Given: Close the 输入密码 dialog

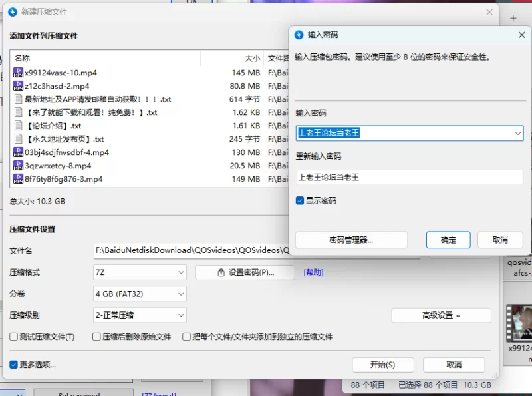Looking at the screenshot, I should pyautogui.click(x=521, y=35).
